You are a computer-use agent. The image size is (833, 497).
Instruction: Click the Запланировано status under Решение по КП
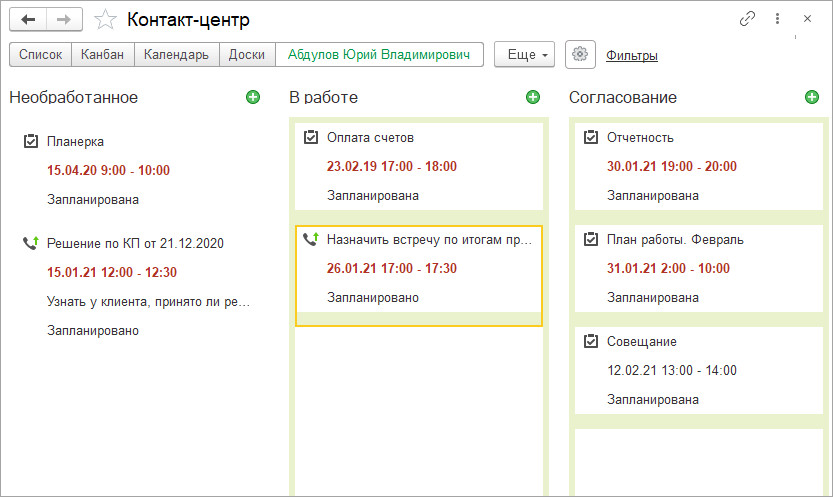click(93, 330)
